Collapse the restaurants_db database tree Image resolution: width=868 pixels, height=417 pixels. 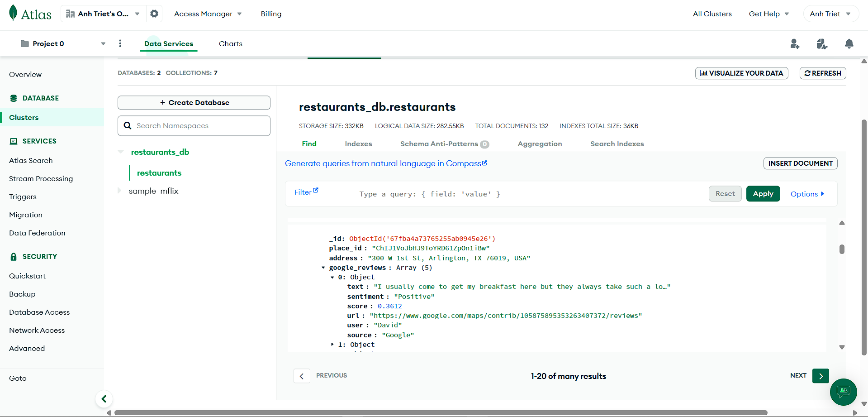click(121, 152)
